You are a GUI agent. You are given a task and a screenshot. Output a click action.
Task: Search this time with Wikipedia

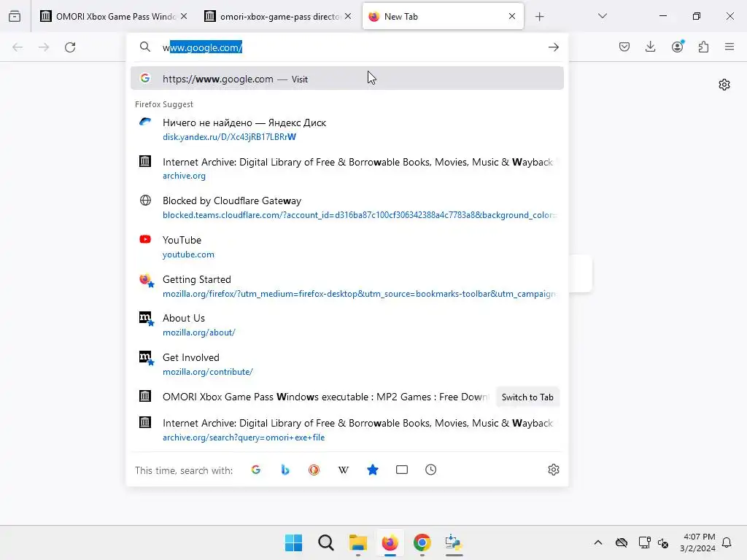tap(343, 470)
